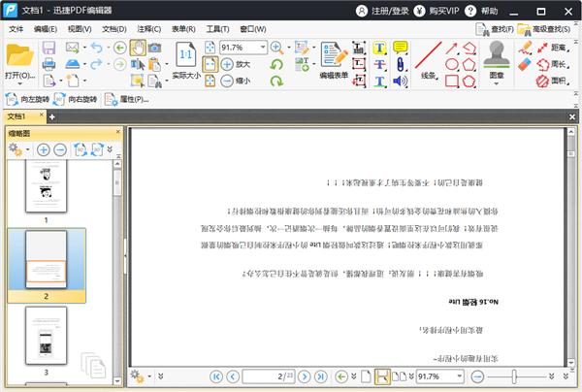This screenshot has height=392, width=582.
Task: Select page 3 thumbnail
Action: pyautogui.click(x=46, y=335)
